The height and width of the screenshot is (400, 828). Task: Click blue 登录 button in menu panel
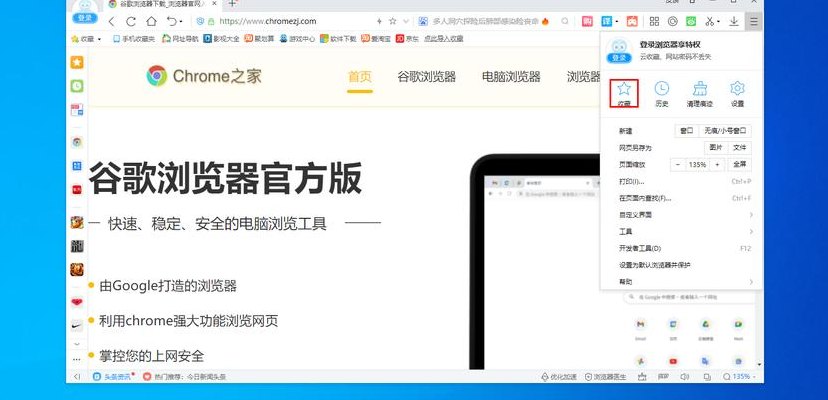(619, 58)
